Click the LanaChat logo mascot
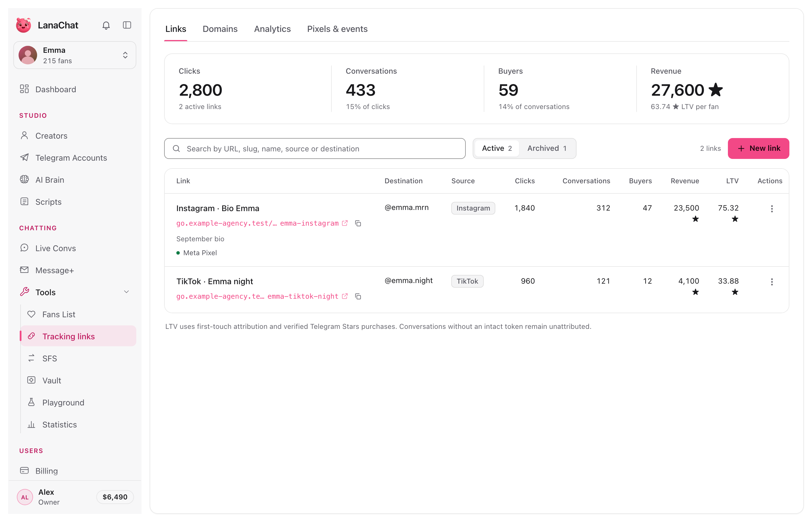 click(23, 26)
